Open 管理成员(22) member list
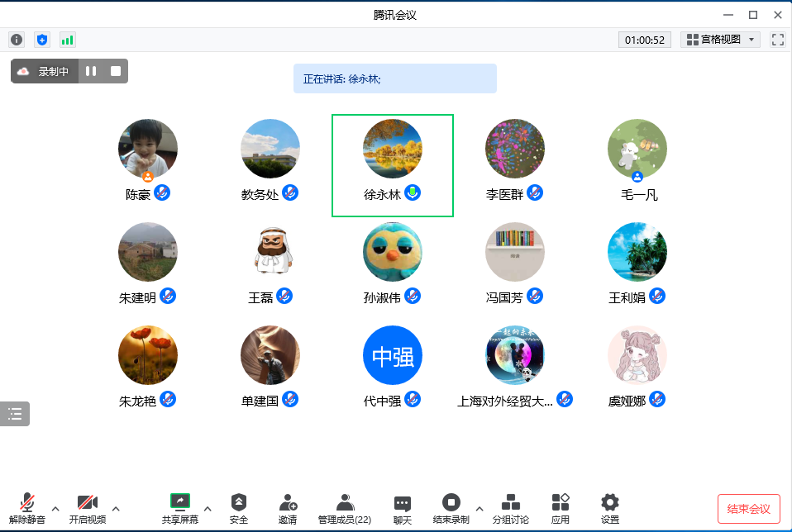The image size is (792, 532). pyautogui.click(x=345, y=507)
